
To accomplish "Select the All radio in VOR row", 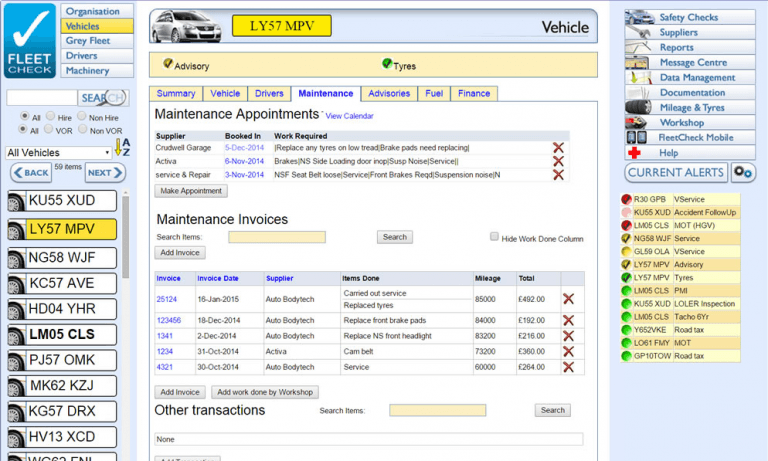I will 23,129.
